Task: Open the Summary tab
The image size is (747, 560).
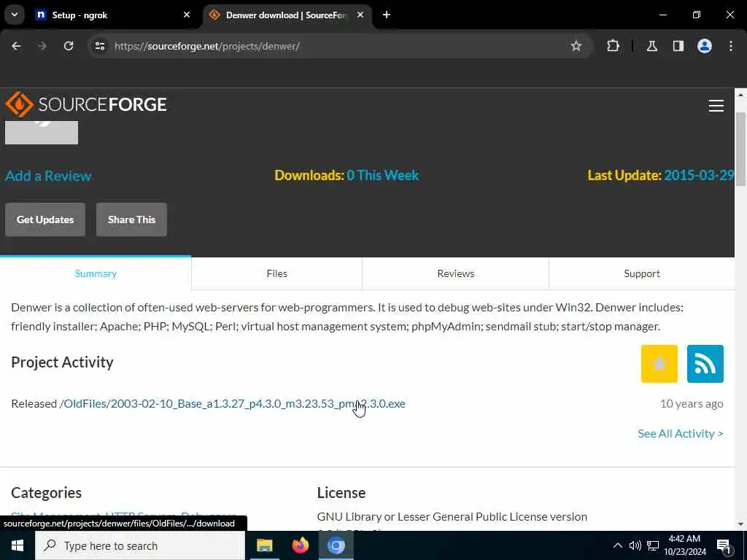Action: 96,273
